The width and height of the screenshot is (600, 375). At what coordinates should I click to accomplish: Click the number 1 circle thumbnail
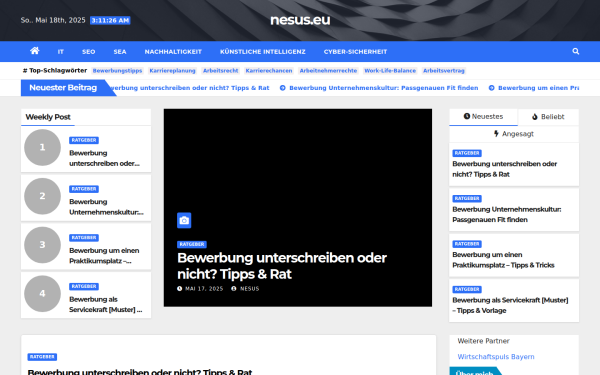click(42, 147)
